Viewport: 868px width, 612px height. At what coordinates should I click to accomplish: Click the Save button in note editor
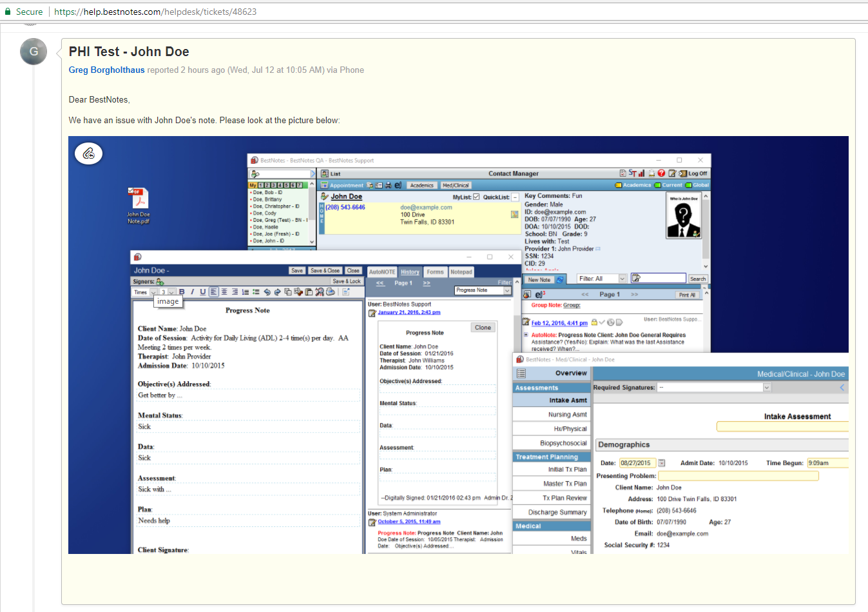(297, 271)
